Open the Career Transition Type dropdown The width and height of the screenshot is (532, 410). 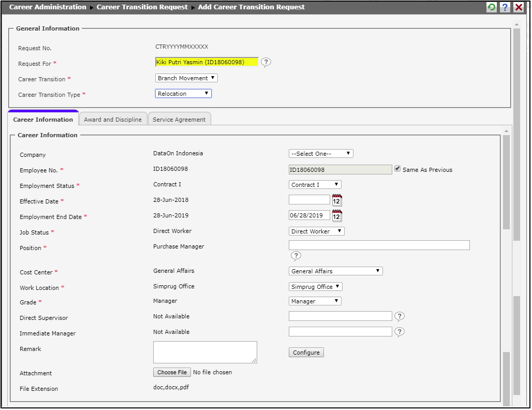tap(183, 94)
